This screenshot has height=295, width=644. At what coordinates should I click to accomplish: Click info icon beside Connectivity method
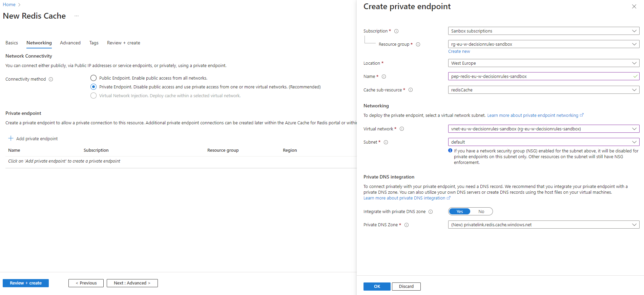51,79
